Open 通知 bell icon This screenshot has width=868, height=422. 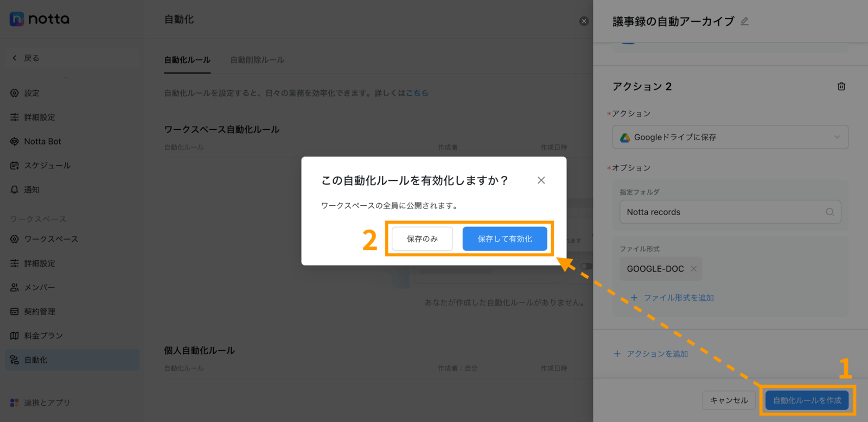[15, 190]
